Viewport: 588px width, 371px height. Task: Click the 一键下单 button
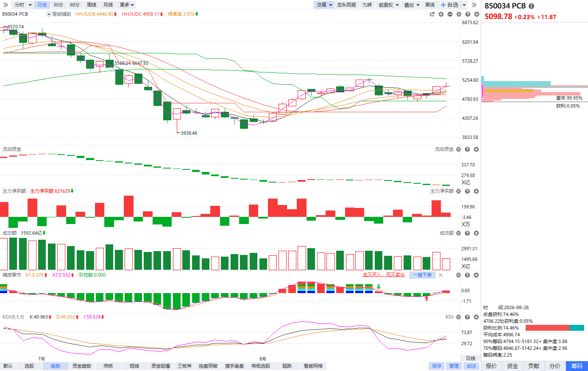point(422,275)
